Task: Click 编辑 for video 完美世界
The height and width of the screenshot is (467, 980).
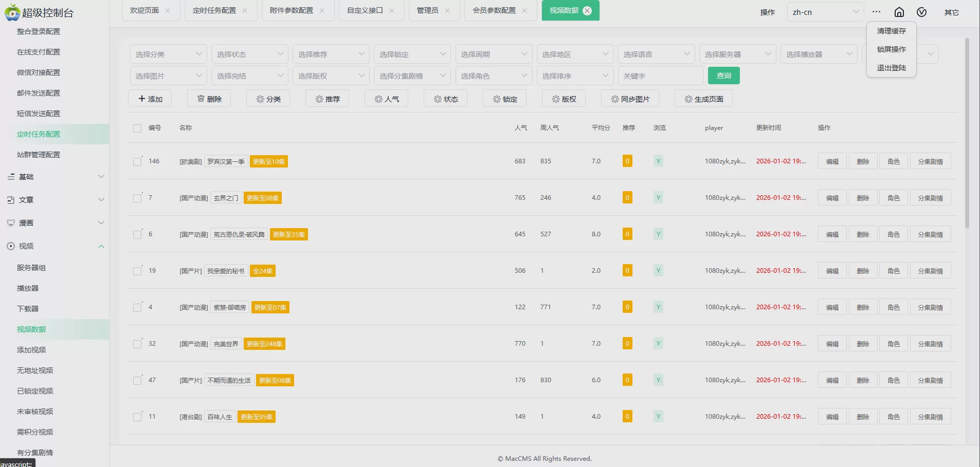Action: tap(831, 343)
